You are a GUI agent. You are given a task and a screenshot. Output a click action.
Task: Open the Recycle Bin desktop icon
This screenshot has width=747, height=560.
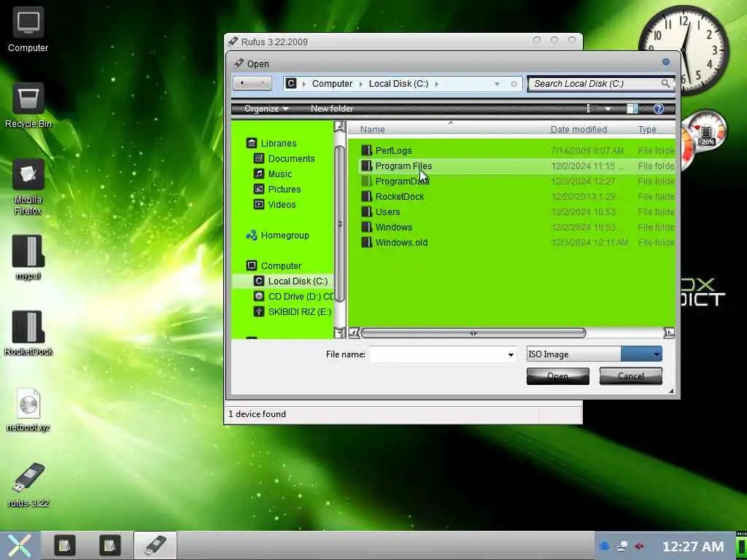click(x=28, y=105)
